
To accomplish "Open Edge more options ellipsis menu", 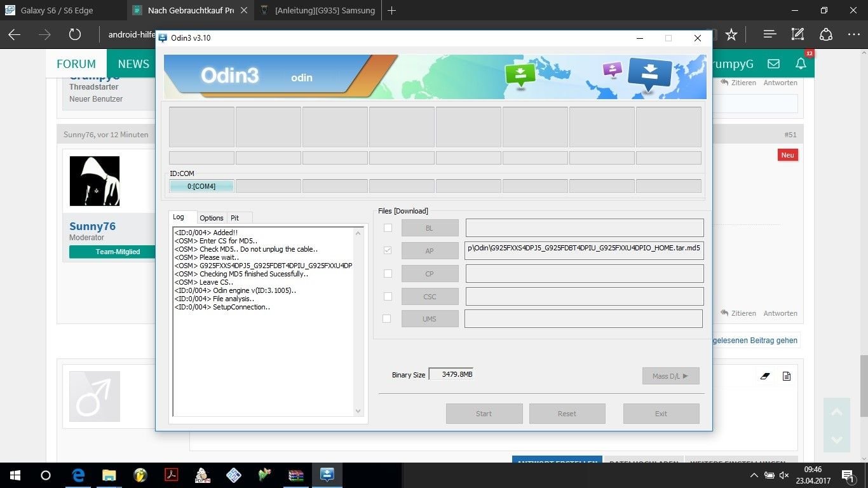I will tap(853, 34).
